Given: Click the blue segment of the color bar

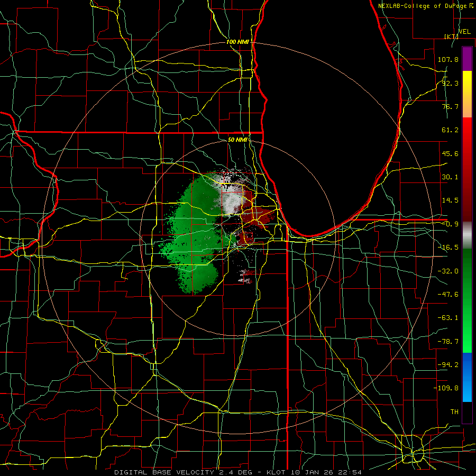Looking at the screenshot, I should pos(467,377).
